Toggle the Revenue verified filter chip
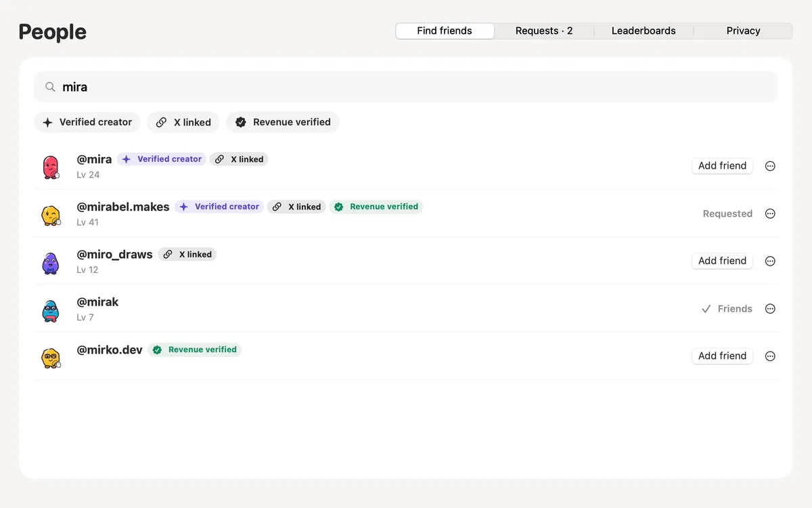Viewport: 812px width, 508px height. (x=283, y=122)
